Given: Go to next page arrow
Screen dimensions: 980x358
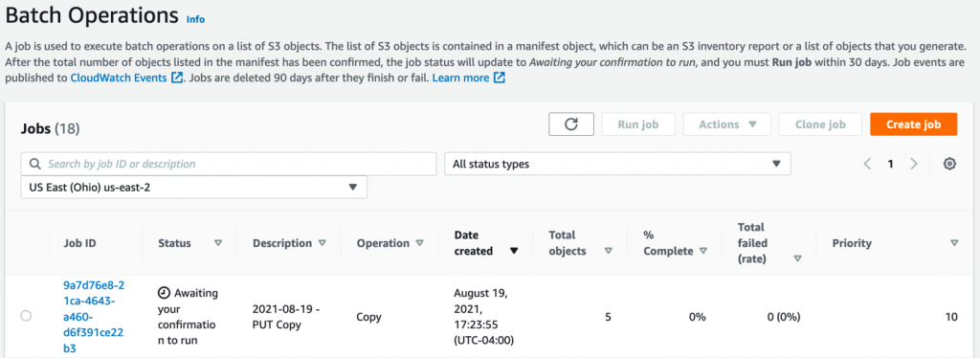Looking at the screenshot, I should point(914,165).
